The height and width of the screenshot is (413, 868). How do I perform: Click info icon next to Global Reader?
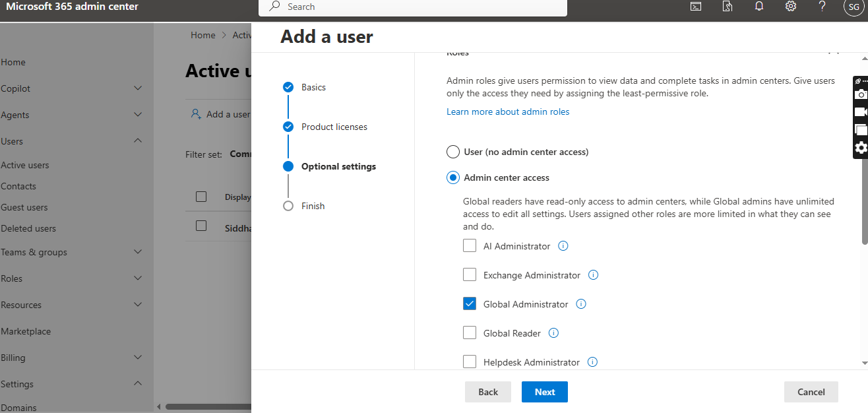(554, 333)
